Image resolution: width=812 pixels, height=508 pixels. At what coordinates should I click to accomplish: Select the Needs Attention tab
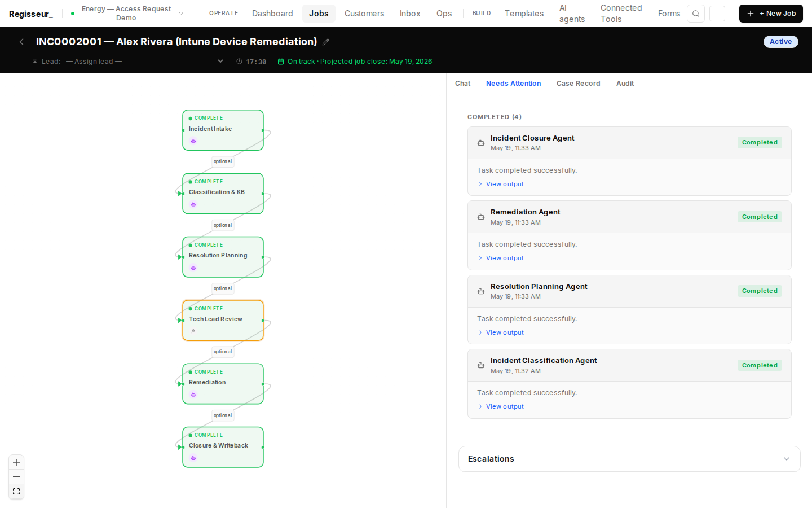[513, 84]
